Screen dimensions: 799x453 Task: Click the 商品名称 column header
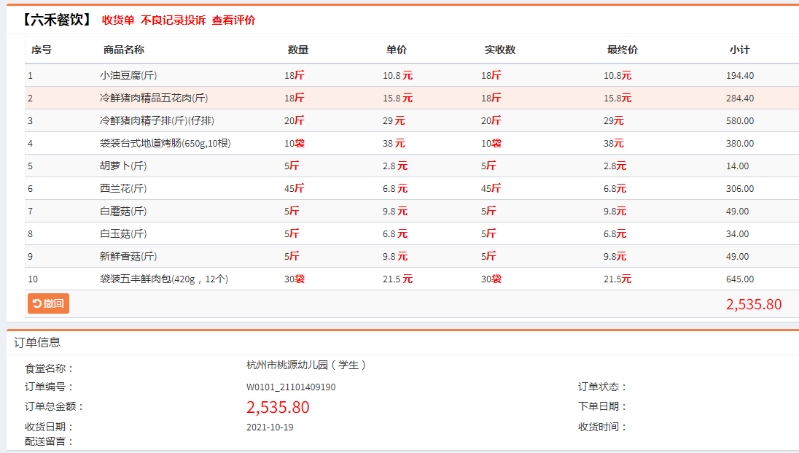tap(124, 50)
